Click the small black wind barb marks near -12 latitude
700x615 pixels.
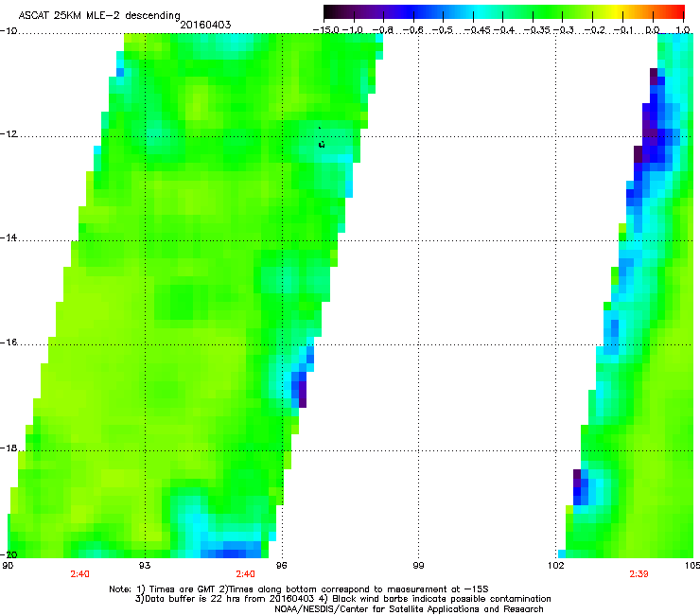click(x=321, y=138)
